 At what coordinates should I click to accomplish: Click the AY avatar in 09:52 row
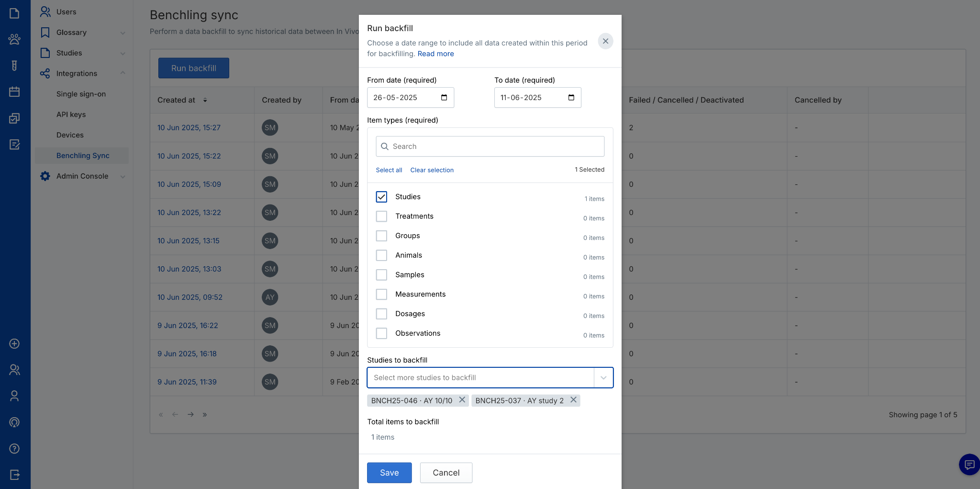coord(270,297)
